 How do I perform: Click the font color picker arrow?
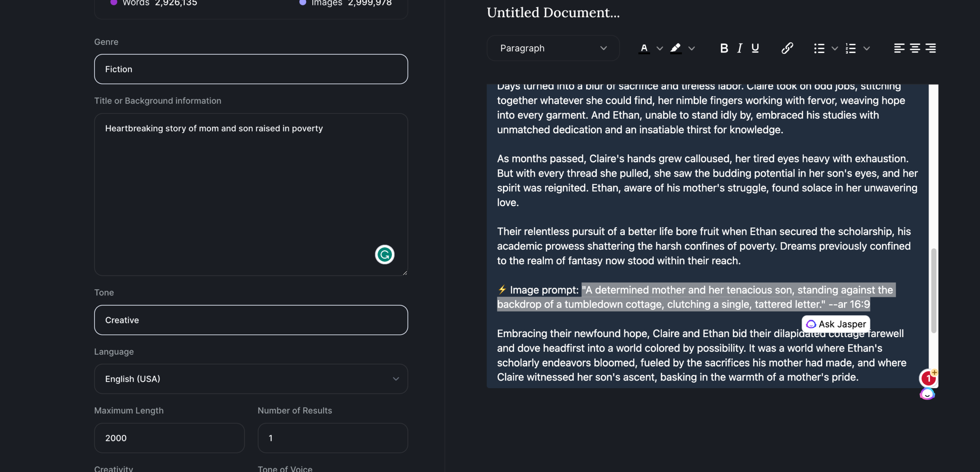click(660, 48)
